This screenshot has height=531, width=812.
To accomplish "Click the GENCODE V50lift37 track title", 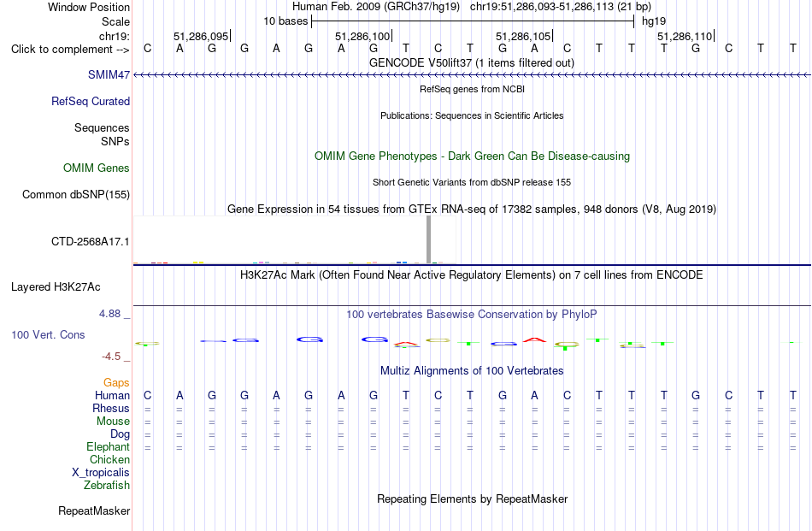I will click(x=472, y=62).
